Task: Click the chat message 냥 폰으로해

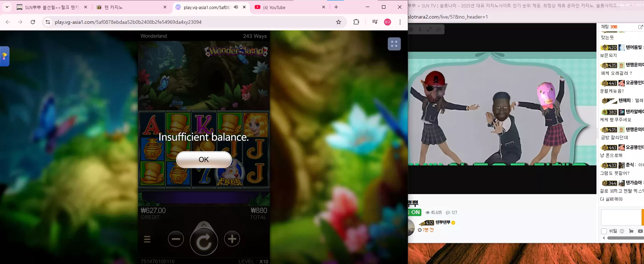Action: click(611, 155)
